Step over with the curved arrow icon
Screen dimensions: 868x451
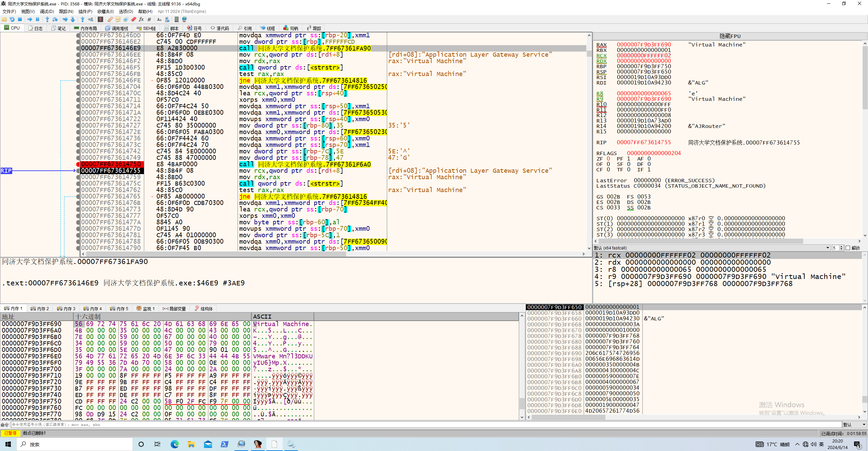tap(55, 19)
